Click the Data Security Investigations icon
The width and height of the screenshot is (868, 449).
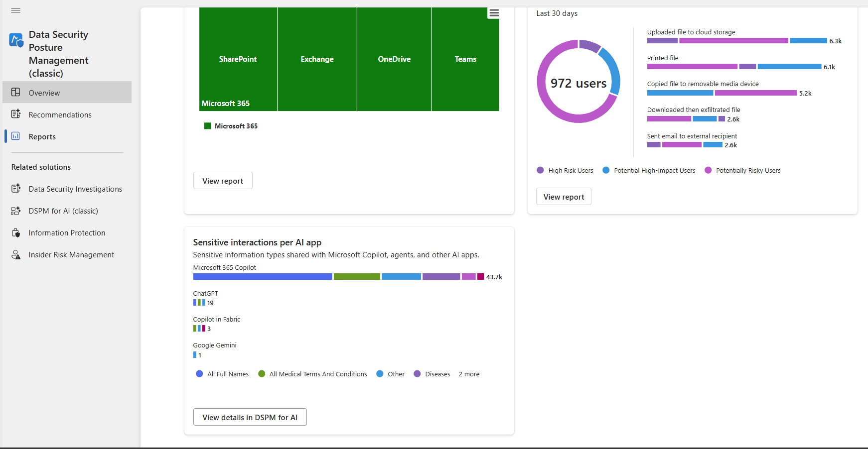coord(16,189)
